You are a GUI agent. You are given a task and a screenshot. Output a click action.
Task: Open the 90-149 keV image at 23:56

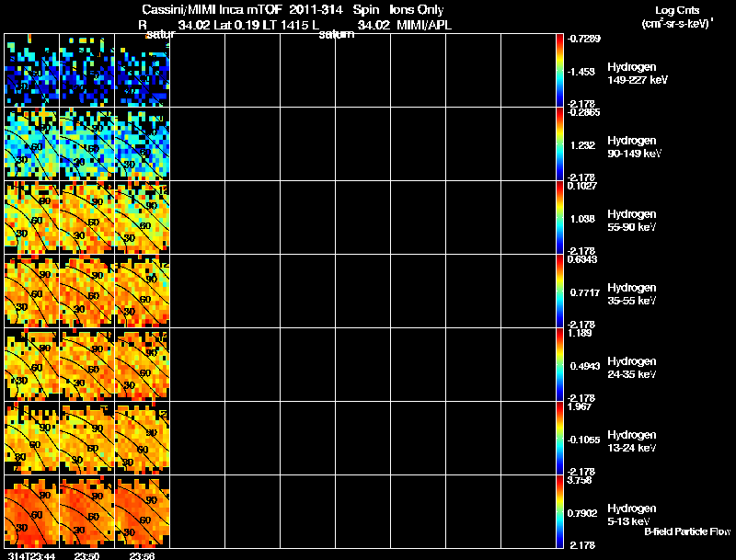tap(143, 144)
